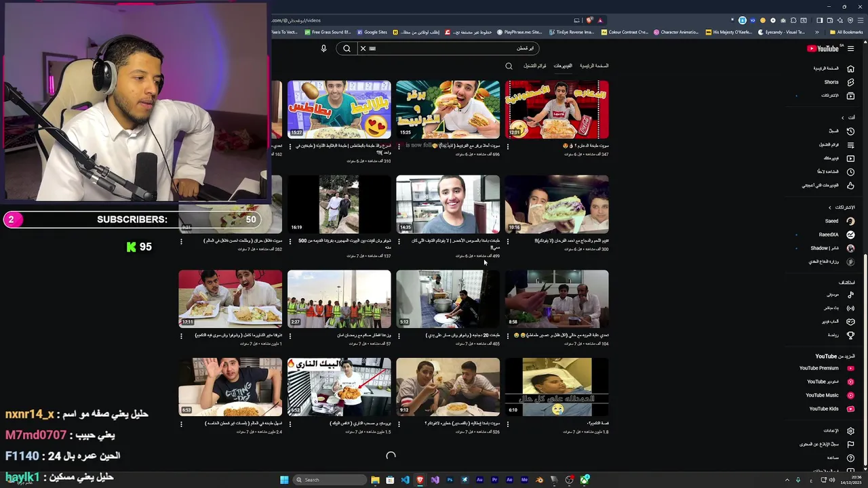Clear the YouTube search box text
Viewport: 868px width, 488px height.
click(363, 49)
